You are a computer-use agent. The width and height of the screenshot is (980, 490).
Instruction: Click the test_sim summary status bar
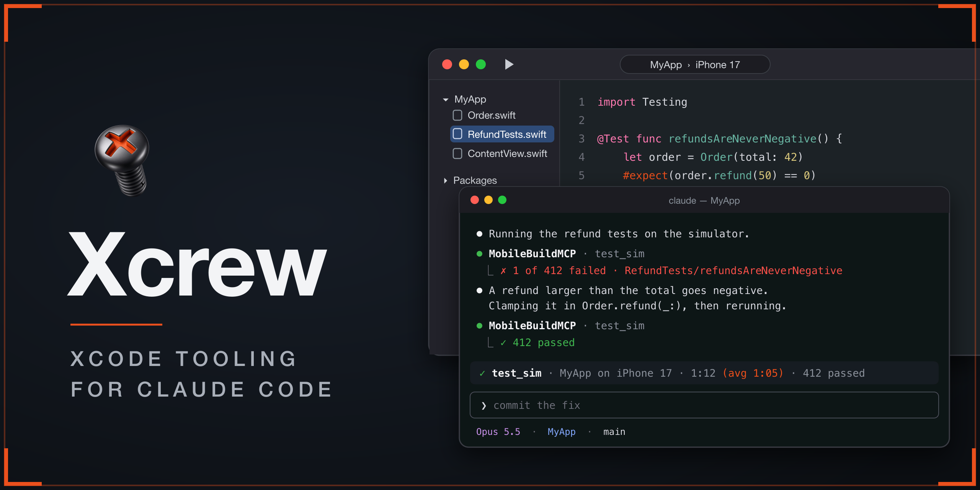point(704,373)
